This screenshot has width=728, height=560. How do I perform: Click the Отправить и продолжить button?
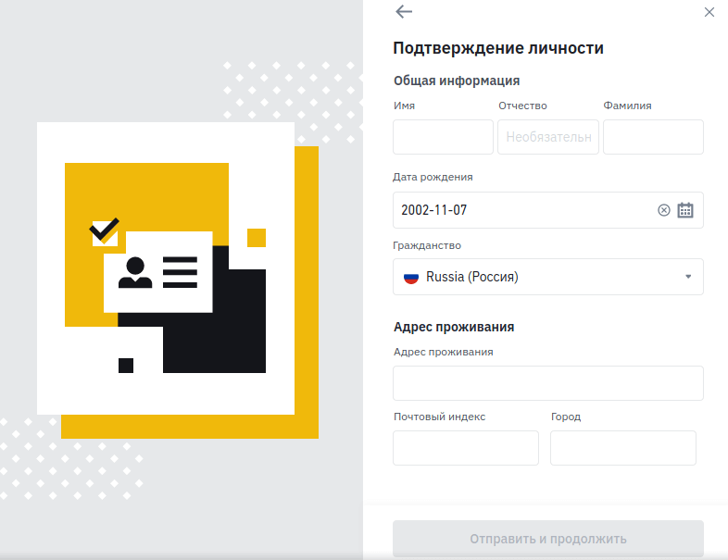[548, 538]
